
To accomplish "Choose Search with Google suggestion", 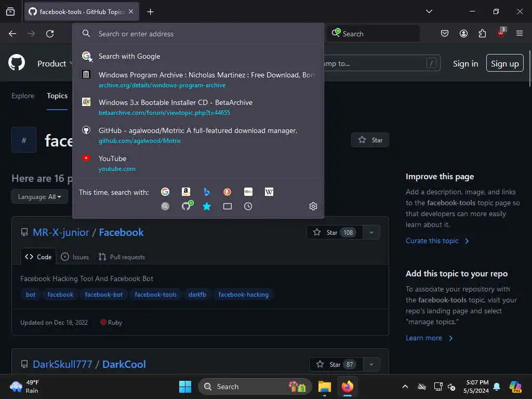I will pyautogui.click(x=198, y=56).
